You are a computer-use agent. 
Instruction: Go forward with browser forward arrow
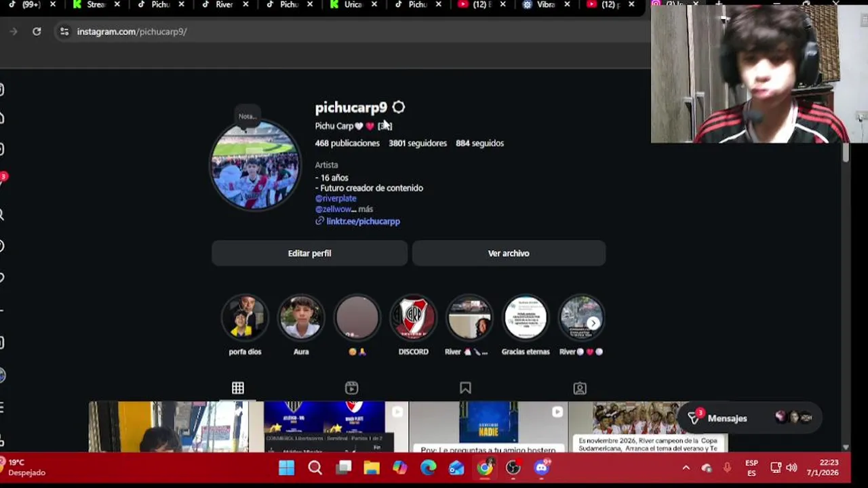point(13,31)
